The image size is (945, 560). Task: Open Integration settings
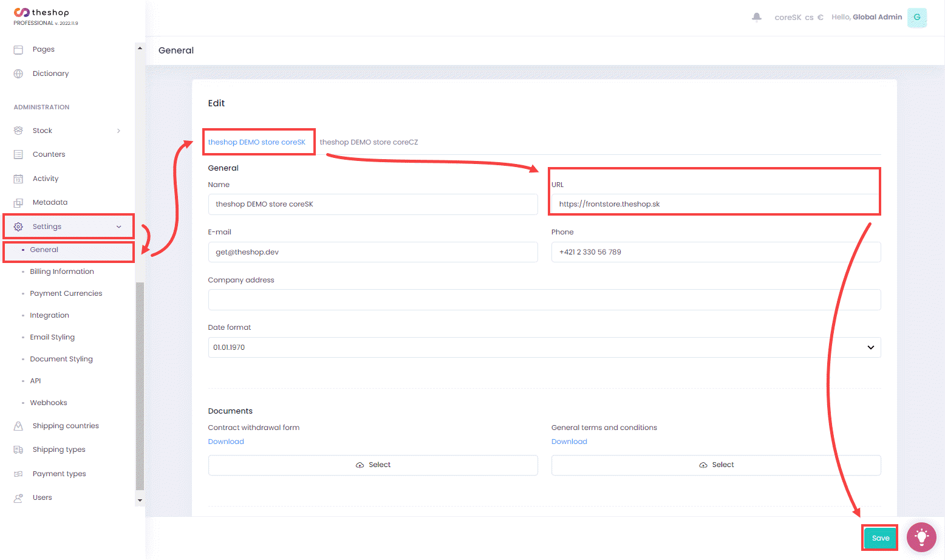50,315
